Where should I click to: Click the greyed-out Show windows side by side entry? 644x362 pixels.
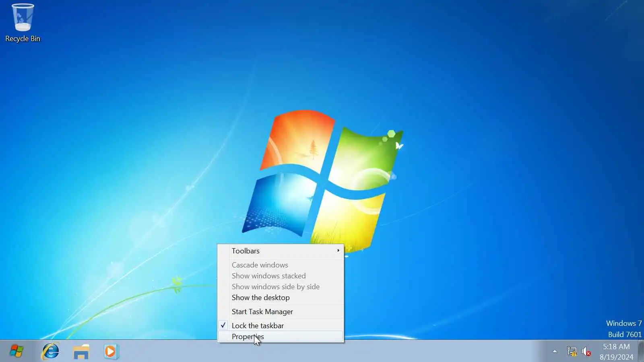pyautogui.click(x=281, y=286)
